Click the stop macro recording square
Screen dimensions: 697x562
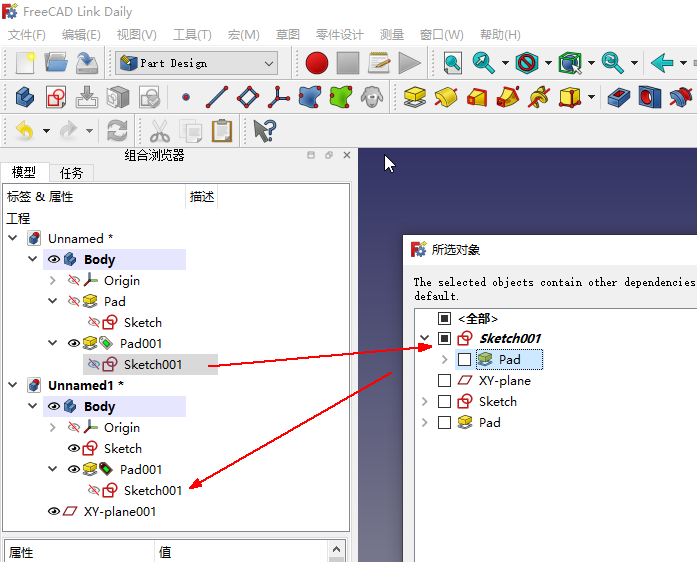(348, 63)
